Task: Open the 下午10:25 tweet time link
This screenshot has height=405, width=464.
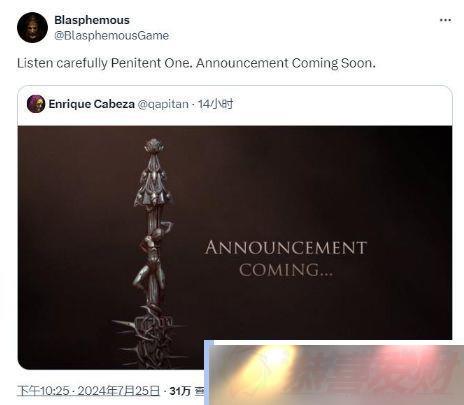Action: [x=43, y=391]
